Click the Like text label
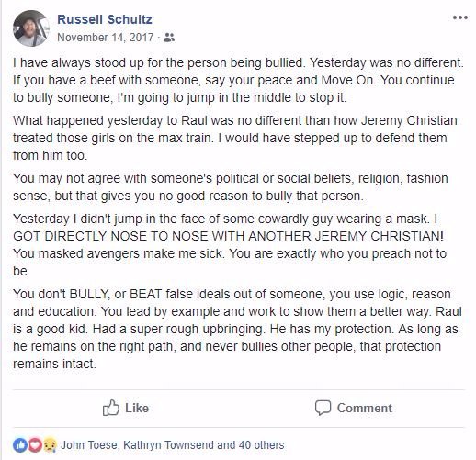Viewport: 476px width, 460px height. 137,408
